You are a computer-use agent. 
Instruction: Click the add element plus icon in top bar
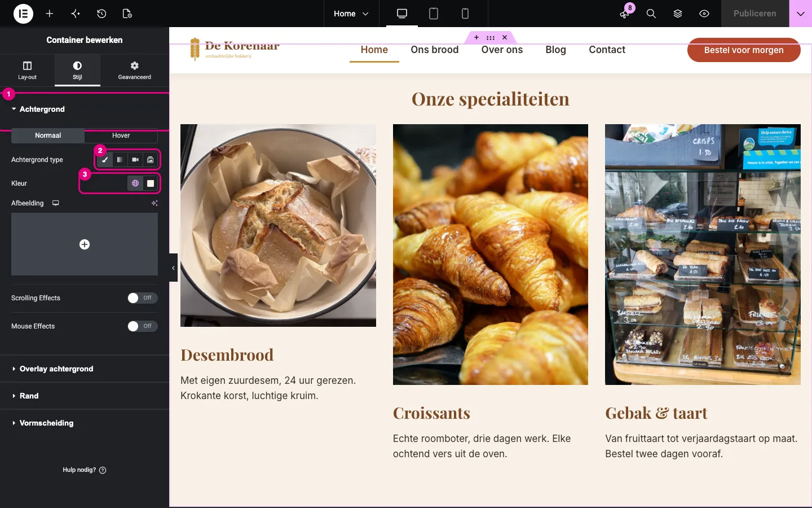50,14
